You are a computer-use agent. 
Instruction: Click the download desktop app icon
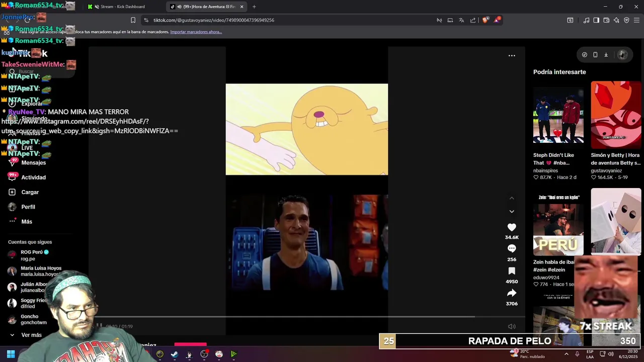606,55
